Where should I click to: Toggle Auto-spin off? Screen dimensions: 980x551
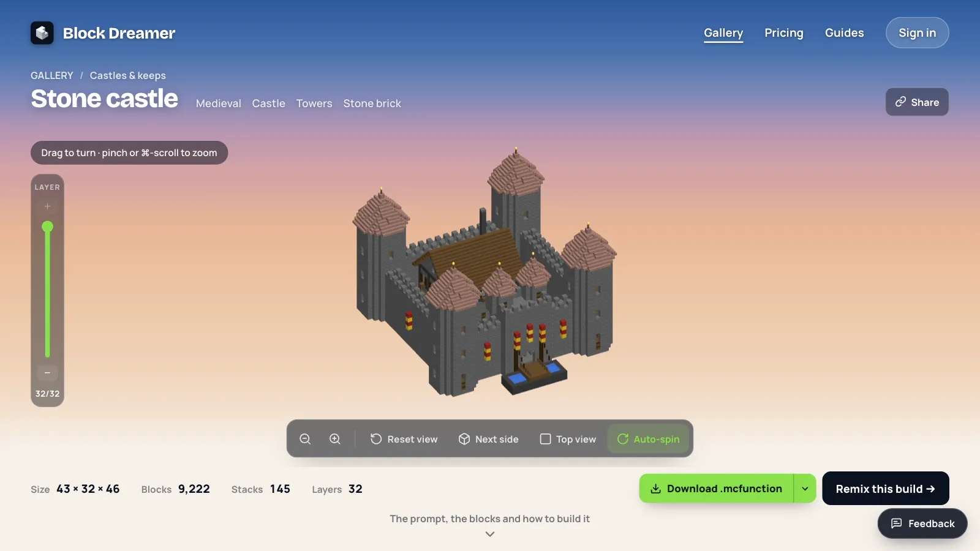coord(649,439)
